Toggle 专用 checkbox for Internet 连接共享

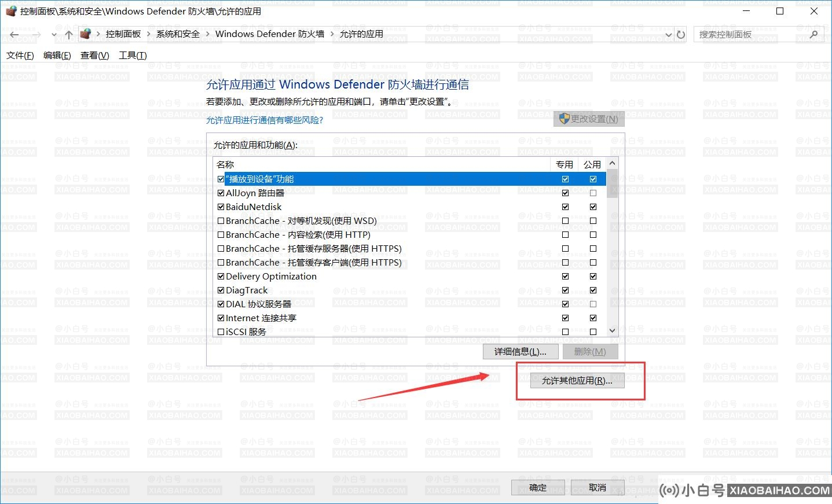pyautogui.click(x=565, y=318)
